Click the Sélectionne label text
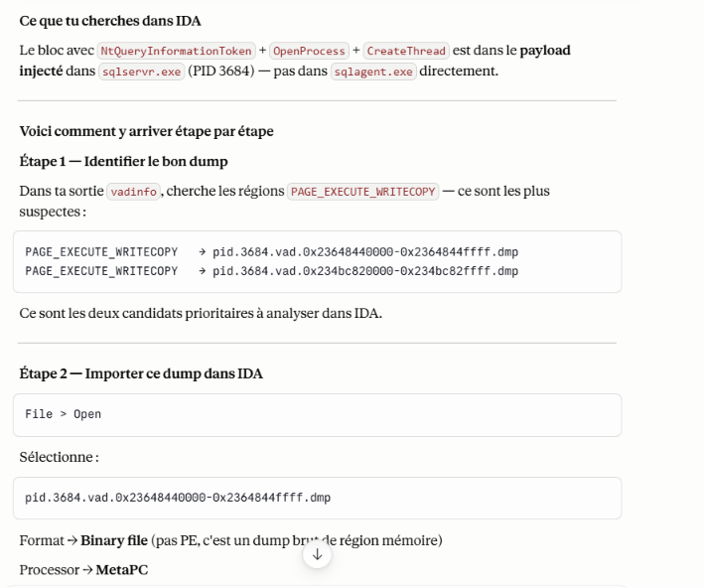The width and height of the screenshot is (704, 588). pos(59,457)
